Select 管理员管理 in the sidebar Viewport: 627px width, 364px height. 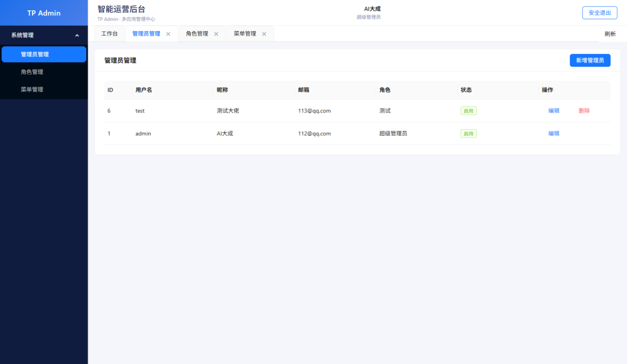pyautogui.click(x=35, y=54)
